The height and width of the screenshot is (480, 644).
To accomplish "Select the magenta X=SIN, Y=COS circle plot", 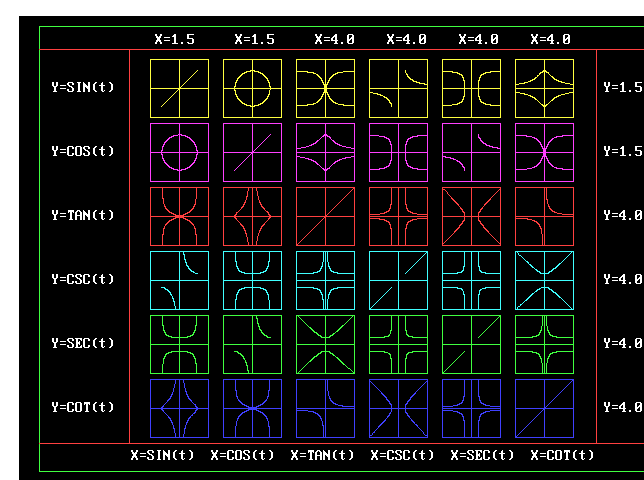I will 179,152.
